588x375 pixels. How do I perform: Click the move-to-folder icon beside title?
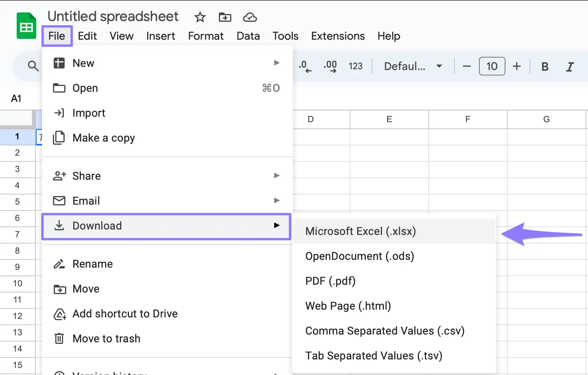pos(225,17)
